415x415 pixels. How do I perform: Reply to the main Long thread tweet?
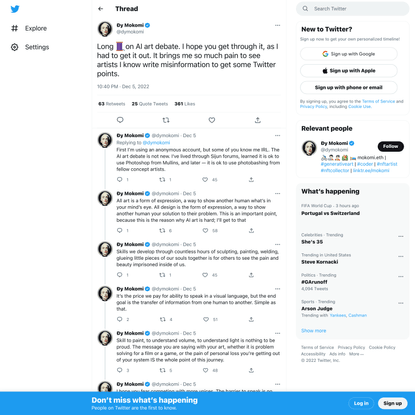120,120
